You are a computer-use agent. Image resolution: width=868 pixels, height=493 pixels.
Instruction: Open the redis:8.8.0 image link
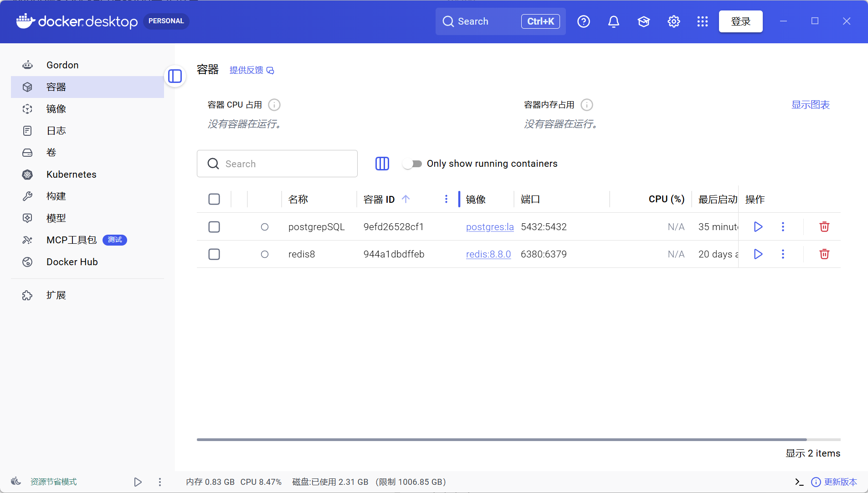488,254
